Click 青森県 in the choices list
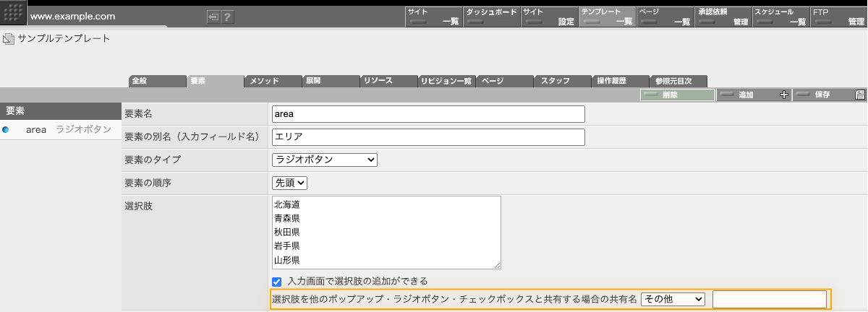The image size is (868, 312). (x=286, y=218)
